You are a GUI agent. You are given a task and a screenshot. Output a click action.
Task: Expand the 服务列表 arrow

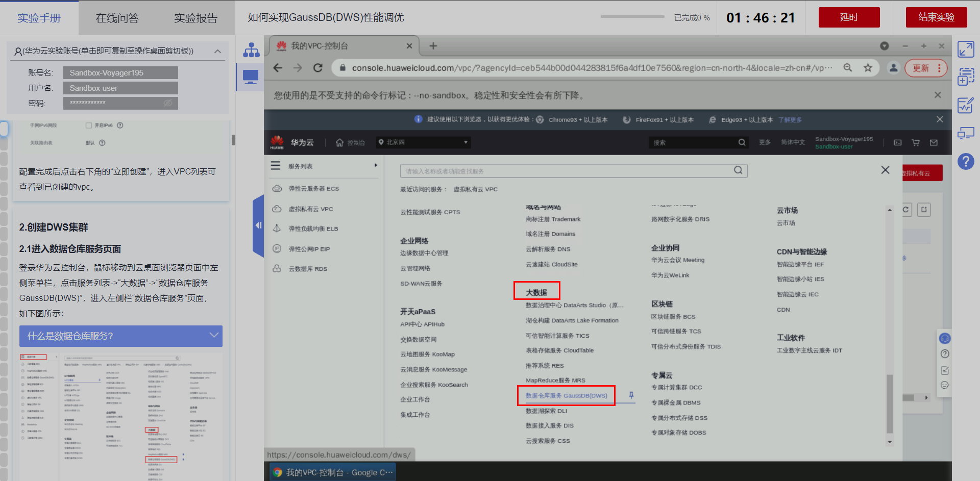(376, 166)
